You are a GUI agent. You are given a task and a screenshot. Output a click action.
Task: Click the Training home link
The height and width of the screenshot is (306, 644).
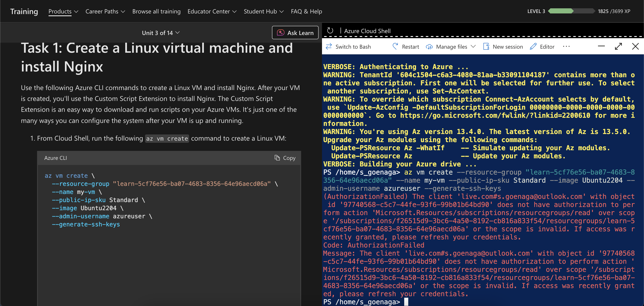click(x=24, y=12)
